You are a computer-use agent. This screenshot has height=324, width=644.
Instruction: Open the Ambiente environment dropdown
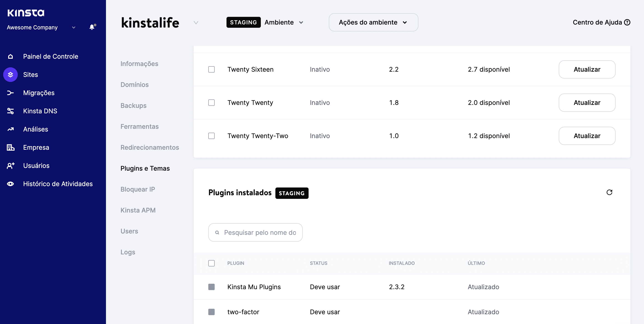pos(284,22)
